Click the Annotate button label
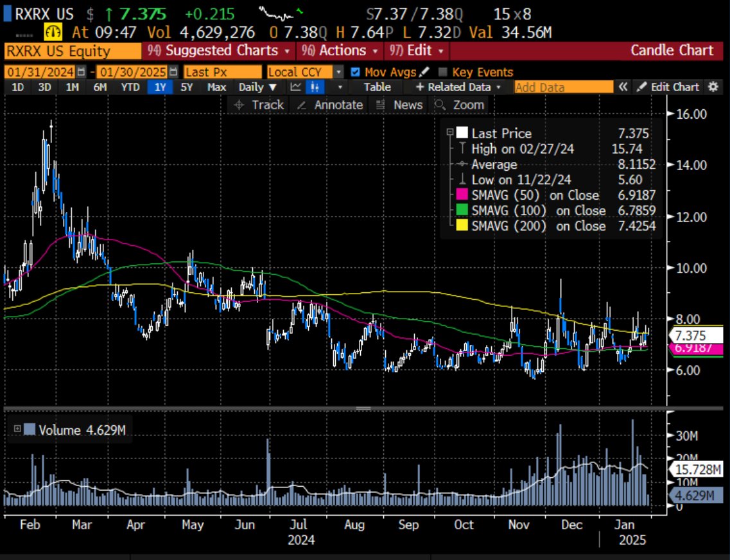Image resolution: width=730 pixels, height=560 pixels. tap(338, 105)
